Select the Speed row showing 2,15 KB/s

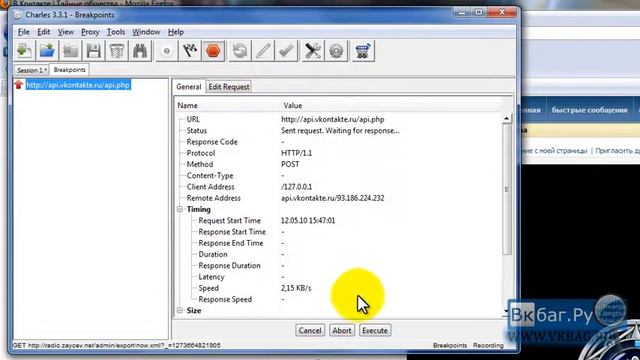point(339,288)
